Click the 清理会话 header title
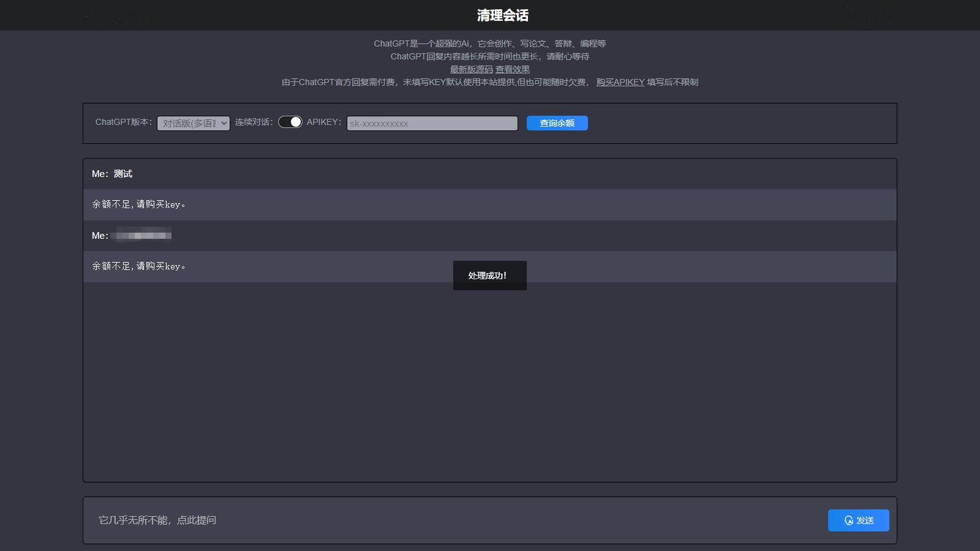The width and height of the screenshot is (980, 551). click(x=502, y=15)
